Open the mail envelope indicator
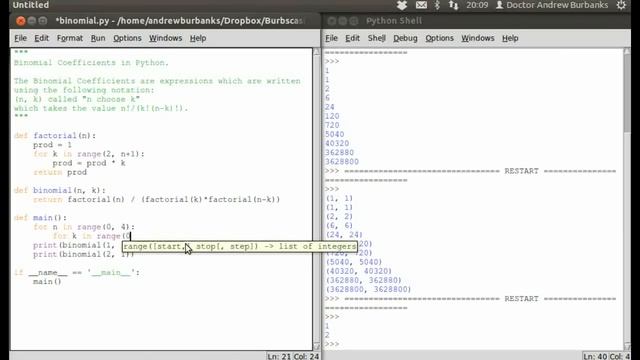Image resolution: width=640 pixels, height=360 pixels. tap(421, 5)
